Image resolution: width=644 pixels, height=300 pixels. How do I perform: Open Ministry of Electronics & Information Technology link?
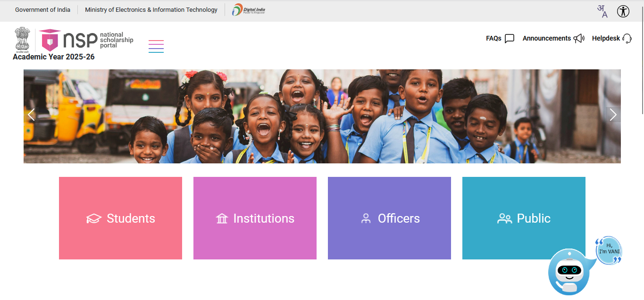coord(151,10)
